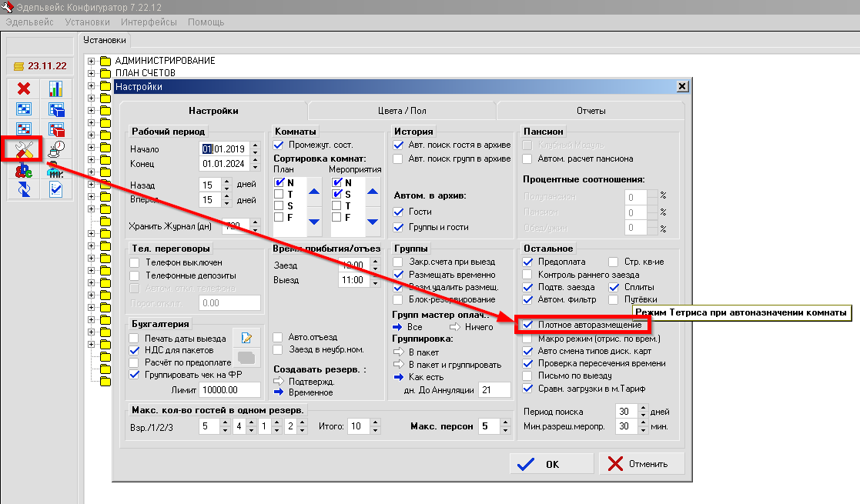Image resolution: width=860 pixels, height=504 pixels.
Task: Toggle the 'Плотное авторазмещение' checkbox
Action: 527,325
